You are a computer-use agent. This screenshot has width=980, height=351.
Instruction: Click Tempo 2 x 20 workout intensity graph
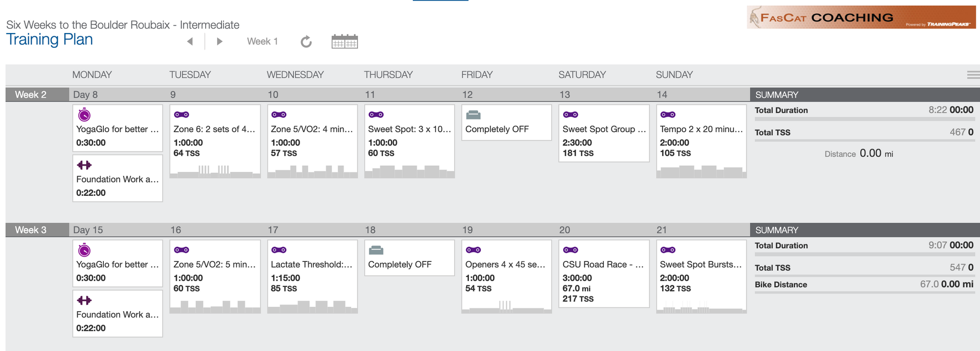[x=702, y=171]
